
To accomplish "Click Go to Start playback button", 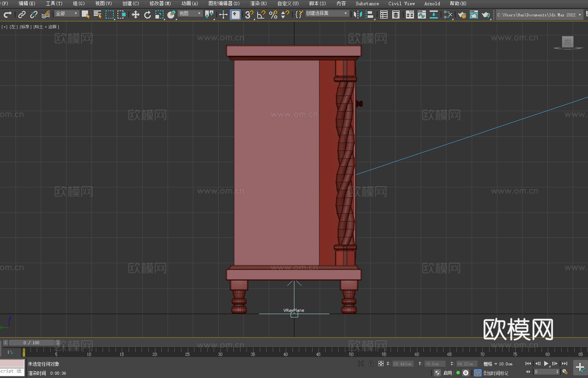I will pyautogui.click(x=528, y=364).
